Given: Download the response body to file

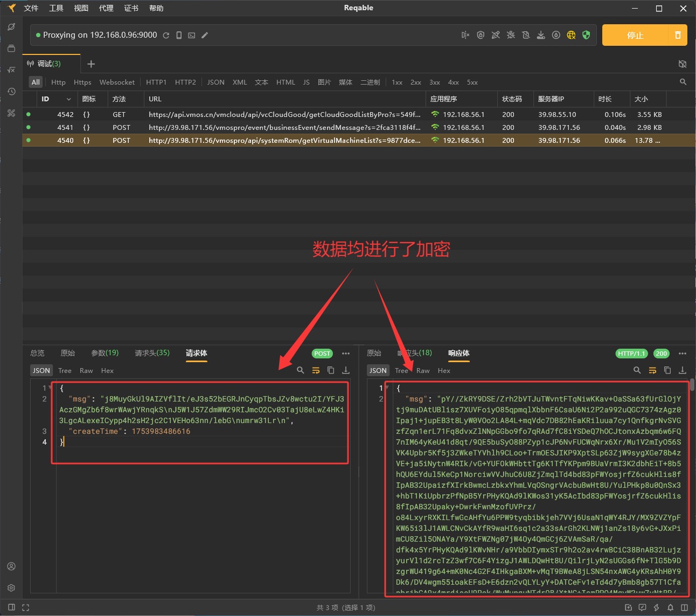Looking at the screenshot, I should pos(683,370).
